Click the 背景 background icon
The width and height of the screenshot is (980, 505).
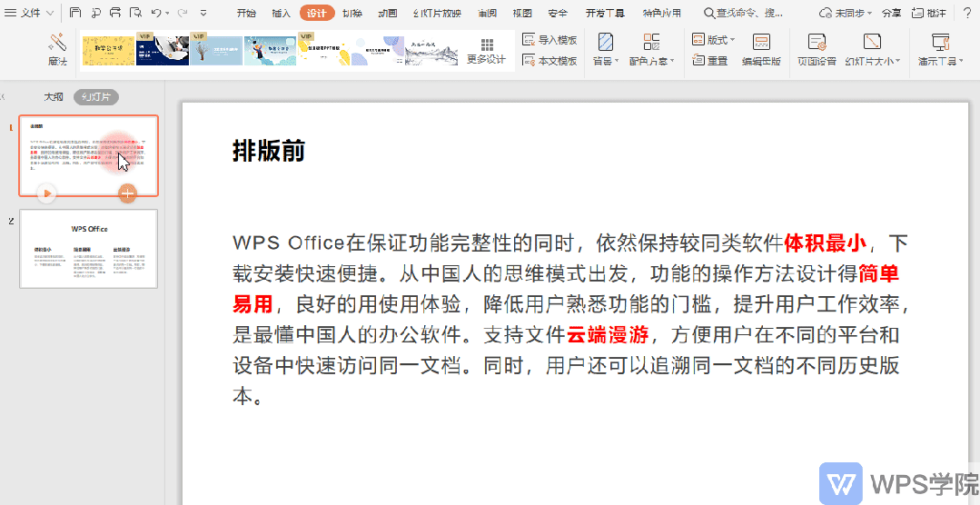pyautogui.click(x=605, y=42)
